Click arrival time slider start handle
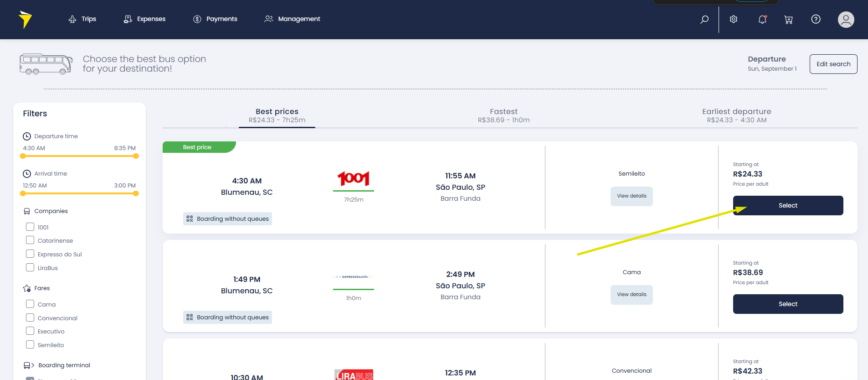Viewport: 868px width, 380px height. 23,193
